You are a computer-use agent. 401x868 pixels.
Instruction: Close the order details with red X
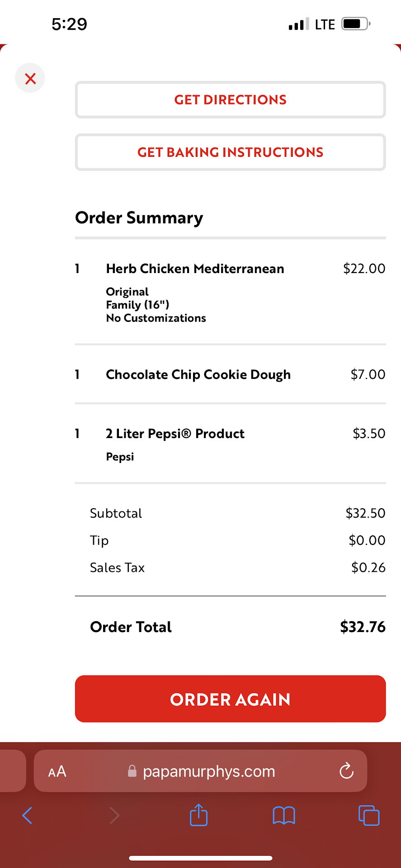coord(30,78)
